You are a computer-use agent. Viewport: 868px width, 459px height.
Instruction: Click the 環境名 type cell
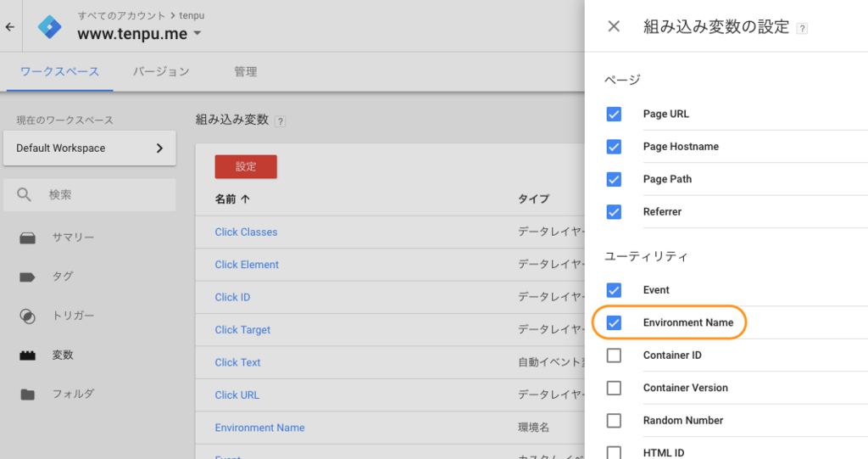[x=534, y=428]
